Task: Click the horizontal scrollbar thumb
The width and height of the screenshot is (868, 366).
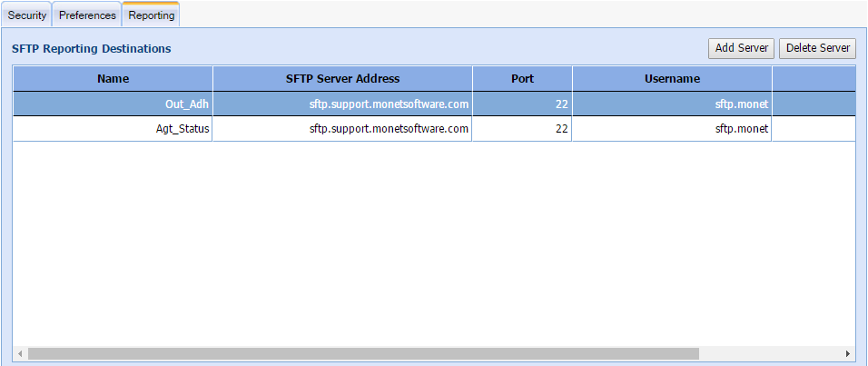Action: tap(363, 353)
